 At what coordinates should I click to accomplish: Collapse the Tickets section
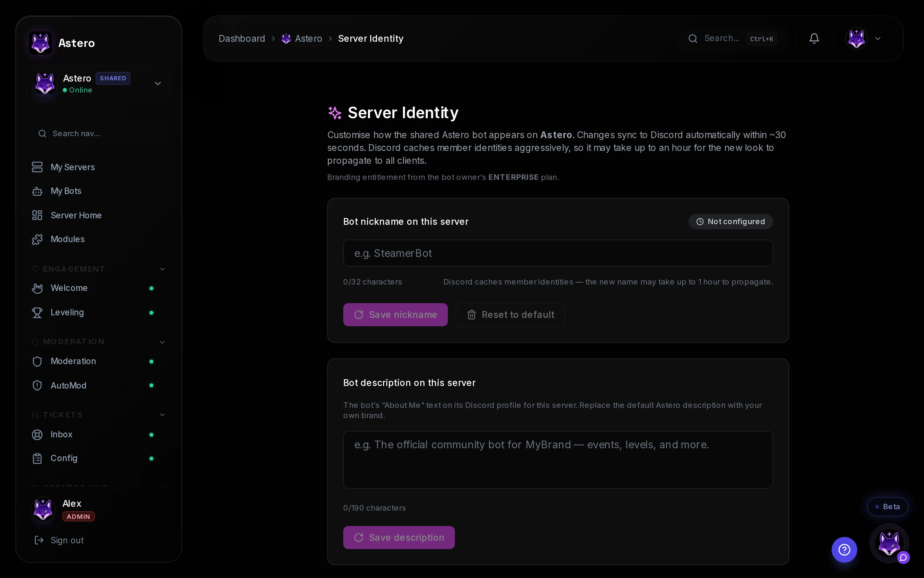pos(99,415)
